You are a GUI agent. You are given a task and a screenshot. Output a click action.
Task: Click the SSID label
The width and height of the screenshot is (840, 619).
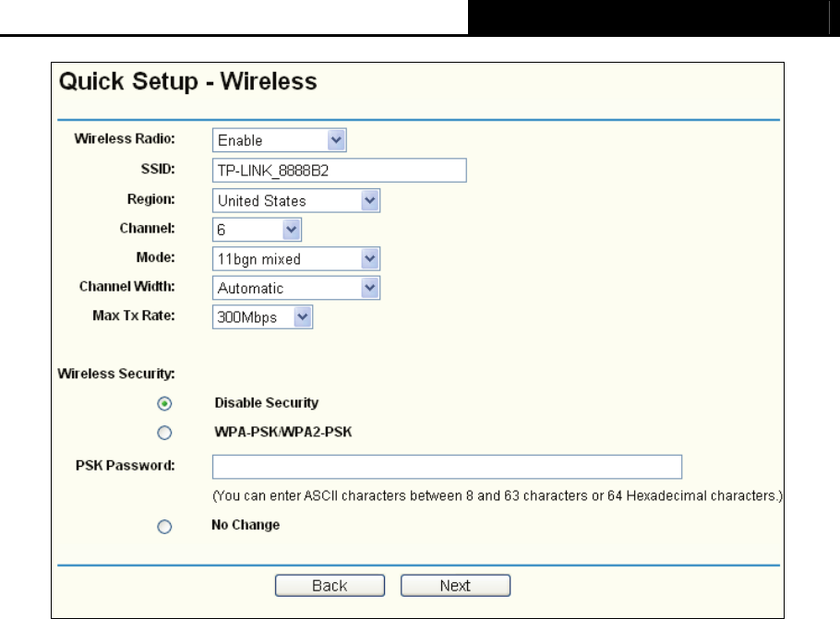158,169
